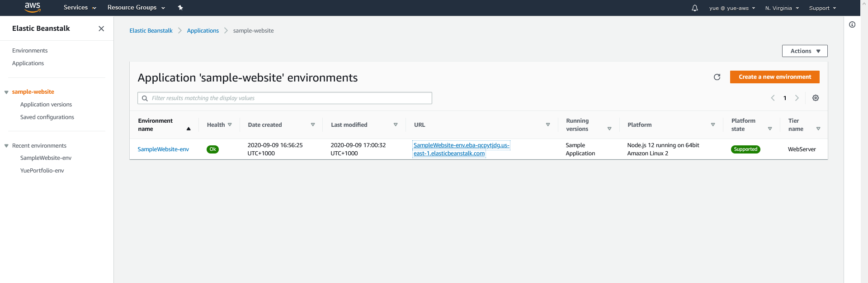868x283 pixels.
Task: Open the pin shortcuts icon
Action: coord(180,8)
